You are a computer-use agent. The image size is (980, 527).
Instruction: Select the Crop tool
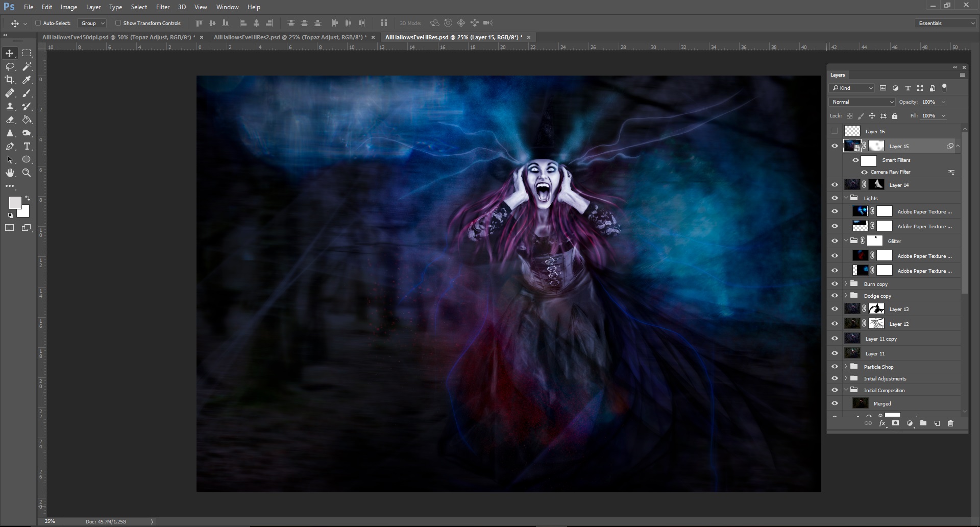click(x=10, y=80)
